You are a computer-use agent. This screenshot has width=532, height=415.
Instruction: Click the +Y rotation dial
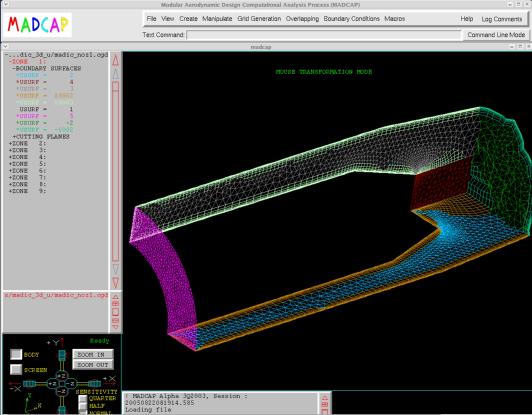[x=62, y=354]
